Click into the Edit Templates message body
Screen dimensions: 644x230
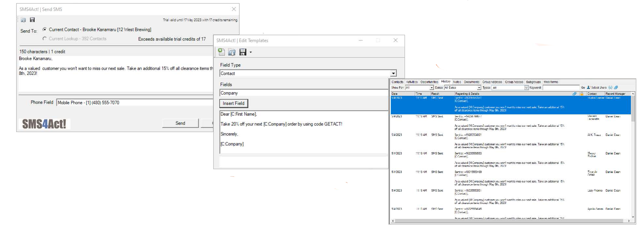pos(304,132)
